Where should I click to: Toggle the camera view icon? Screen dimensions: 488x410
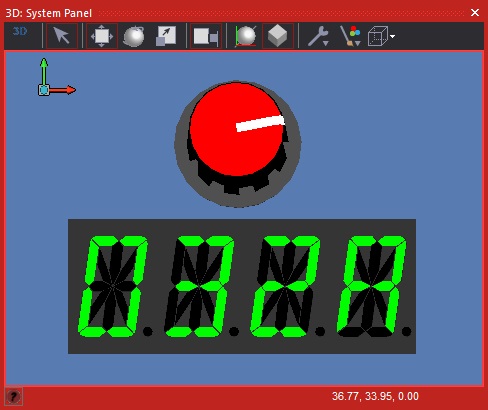(206, 36)
